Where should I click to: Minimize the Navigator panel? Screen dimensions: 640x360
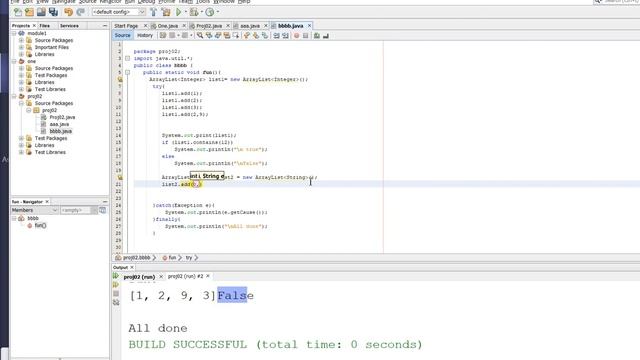tap(104, 202)
